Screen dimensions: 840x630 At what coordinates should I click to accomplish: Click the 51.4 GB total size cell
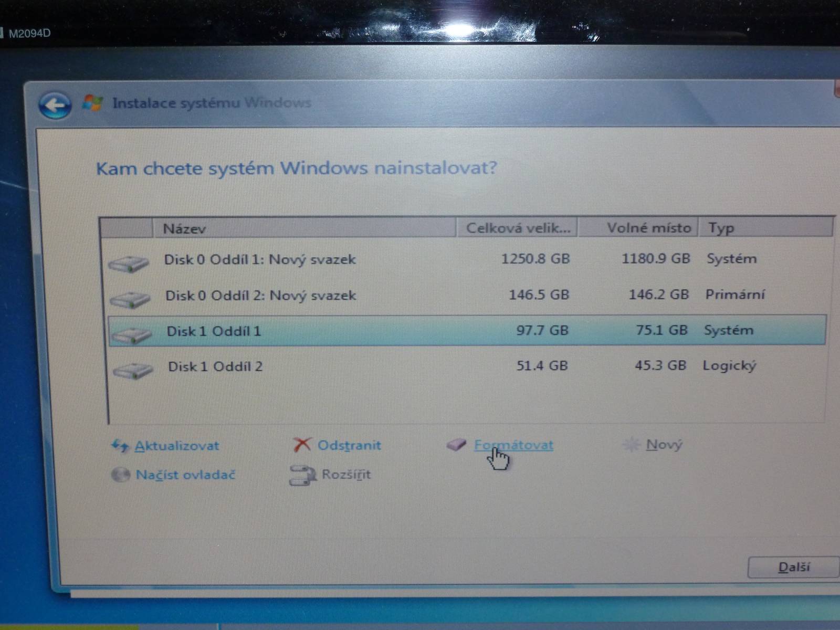pyautogui.click(x=542, y=365)
